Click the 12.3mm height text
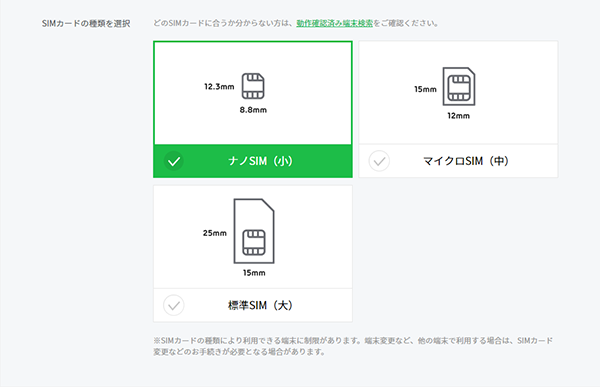The width and height of the screenshot is (600, 387). pos(219,87)
